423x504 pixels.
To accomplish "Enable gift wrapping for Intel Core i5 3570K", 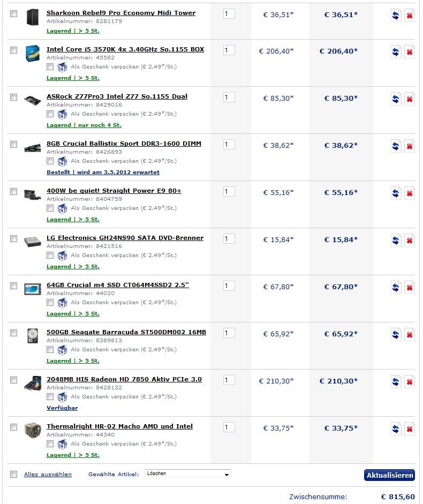I will (50, 66).
